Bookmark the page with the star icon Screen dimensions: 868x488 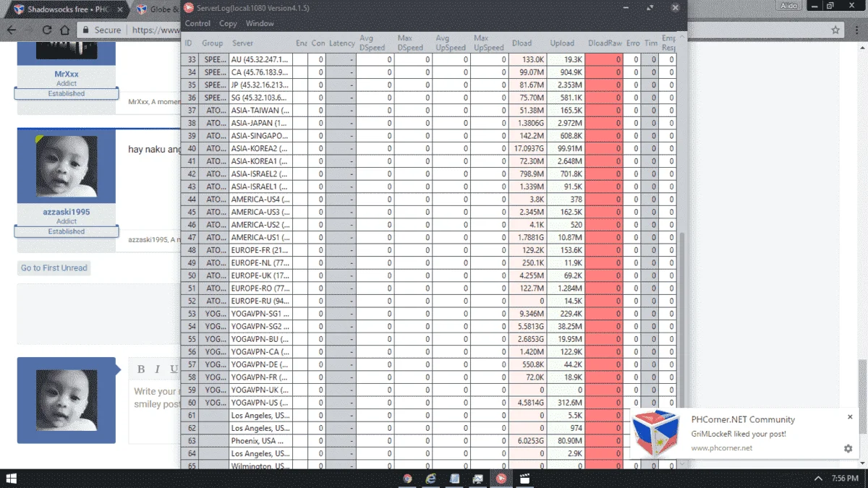tap(836, 30)
